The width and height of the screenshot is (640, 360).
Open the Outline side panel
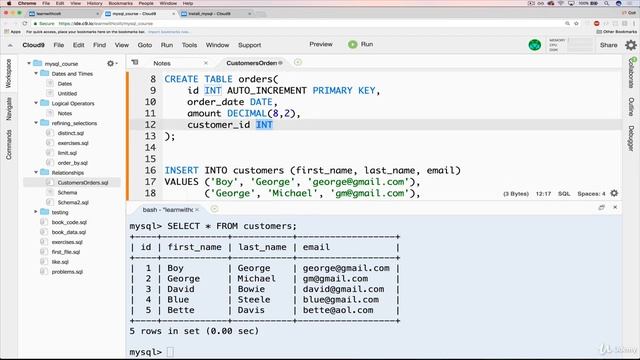[x=631, y=107]
